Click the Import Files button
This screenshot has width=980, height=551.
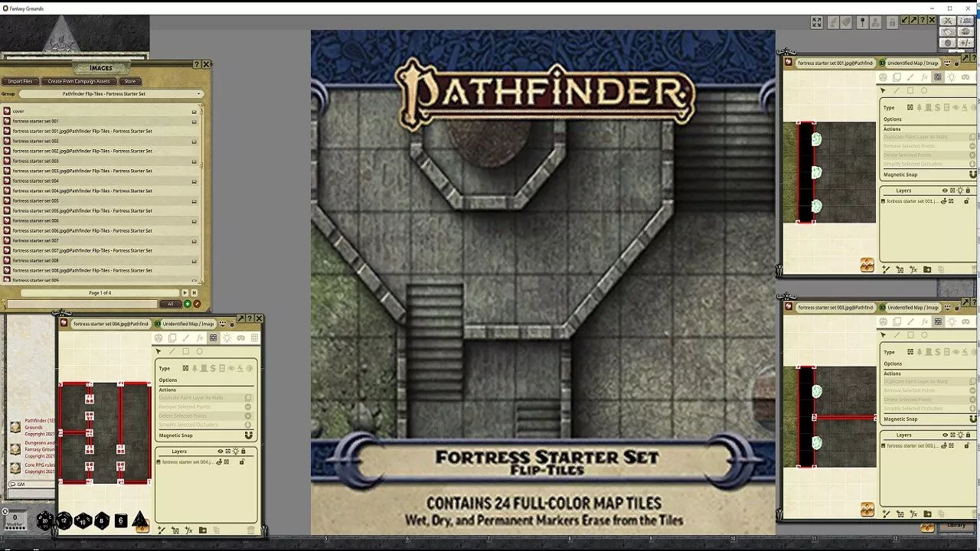pos(20,81)
